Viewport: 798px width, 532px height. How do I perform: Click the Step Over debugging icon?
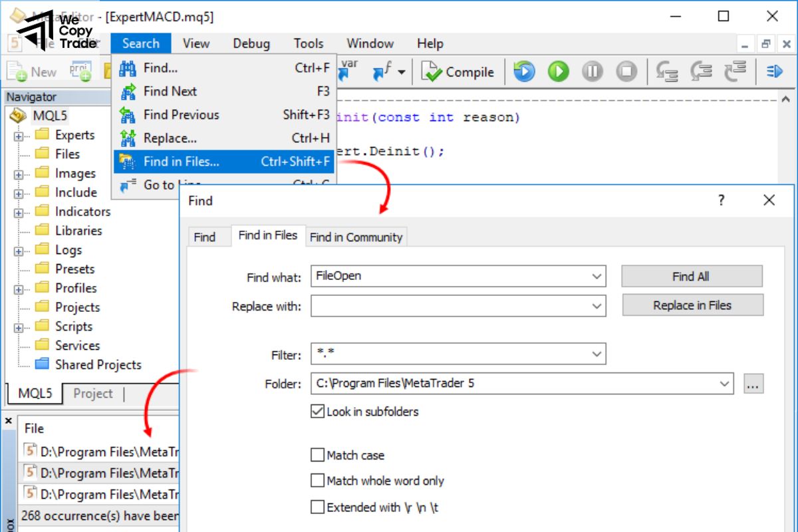[702, 71]
